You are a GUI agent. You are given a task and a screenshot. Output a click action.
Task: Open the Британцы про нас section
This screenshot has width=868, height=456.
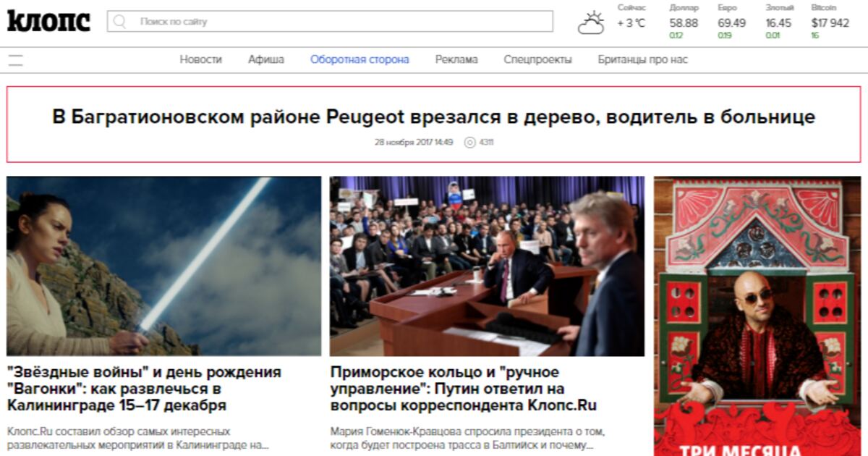[643, 60]
